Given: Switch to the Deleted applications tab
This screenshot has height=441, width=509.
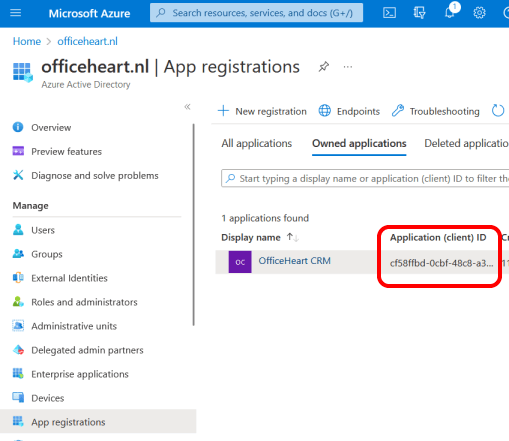Looking at the screenshot, I should [466, 143].
